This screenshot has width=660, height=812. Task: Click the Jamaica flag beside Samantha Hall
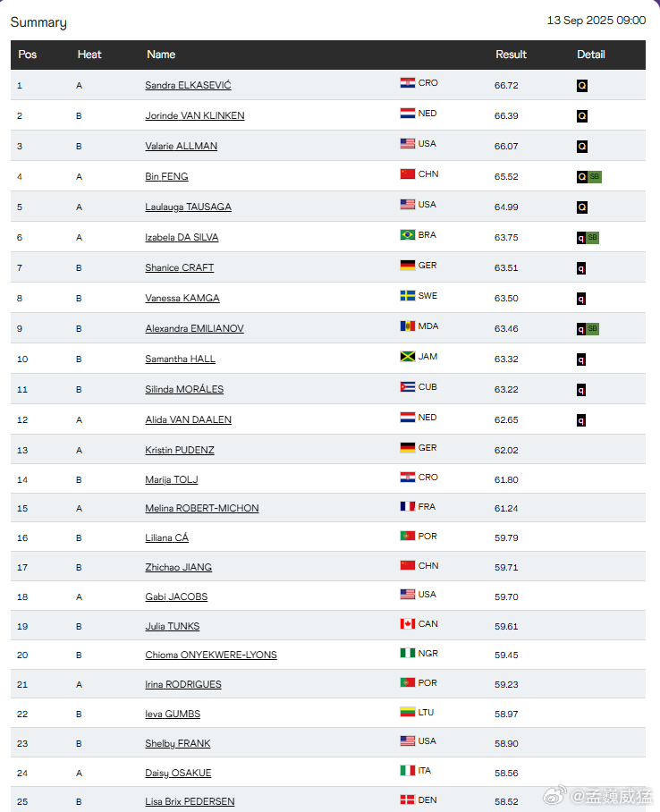click(407, 357)
